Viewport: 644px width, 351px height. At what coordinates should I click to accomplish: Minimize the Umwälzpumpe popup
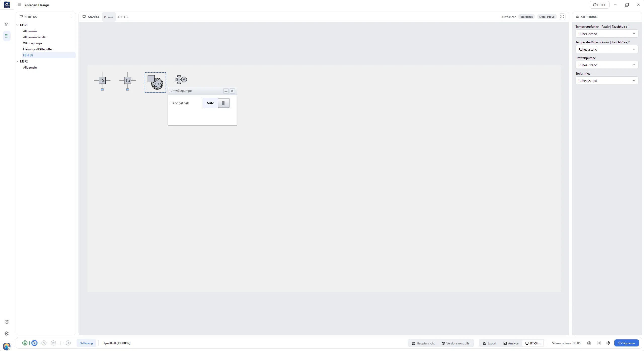(x=226, y=91)
